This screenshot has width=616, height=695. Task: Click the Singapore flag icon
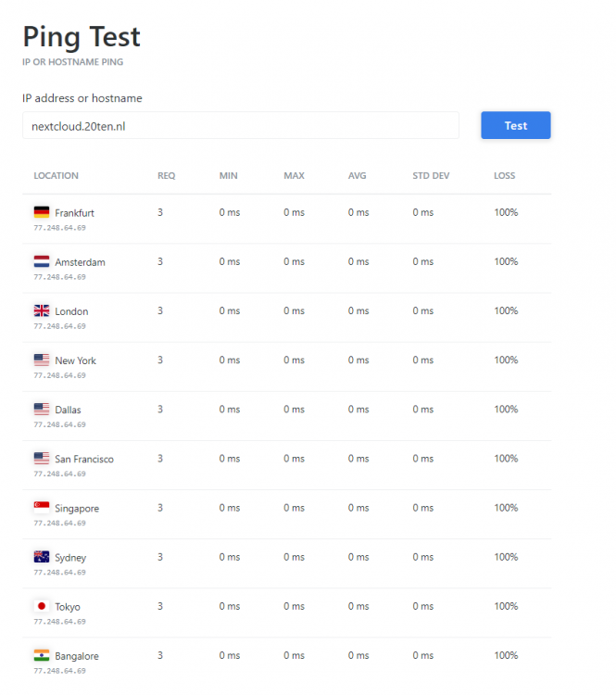point(42,508)
